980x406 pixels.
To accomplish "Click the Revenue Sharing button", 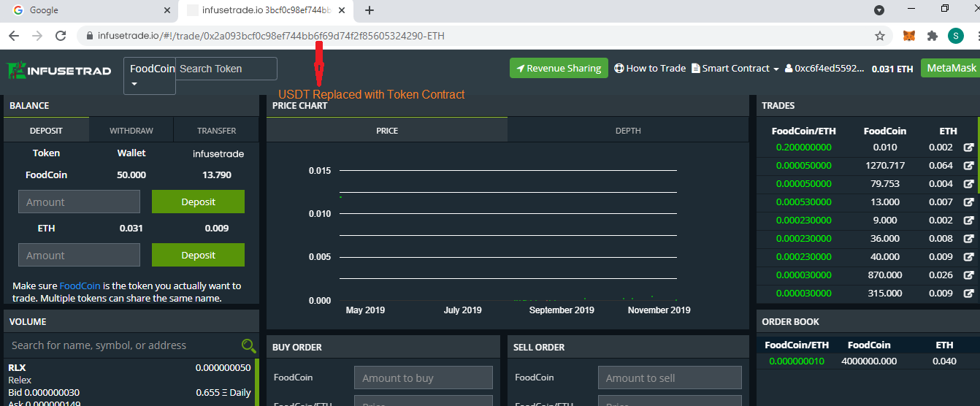I will click(559, 68).
